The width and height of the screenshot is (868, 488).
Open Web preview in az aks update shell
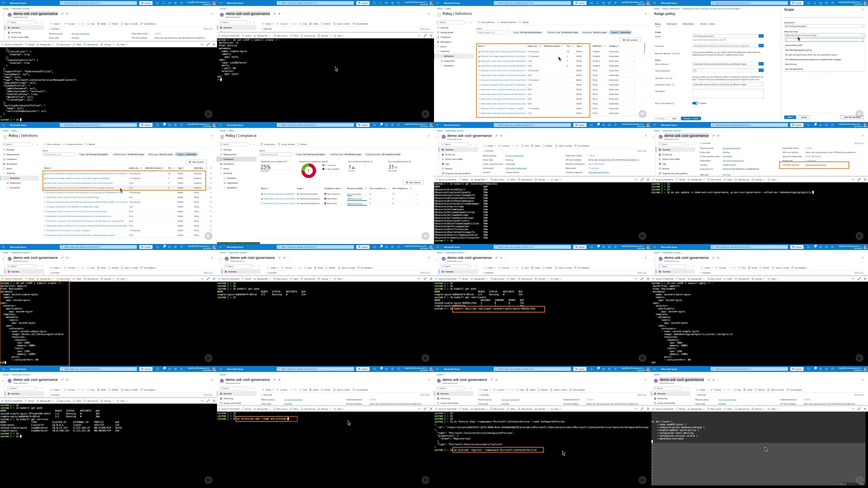point(742,179)
